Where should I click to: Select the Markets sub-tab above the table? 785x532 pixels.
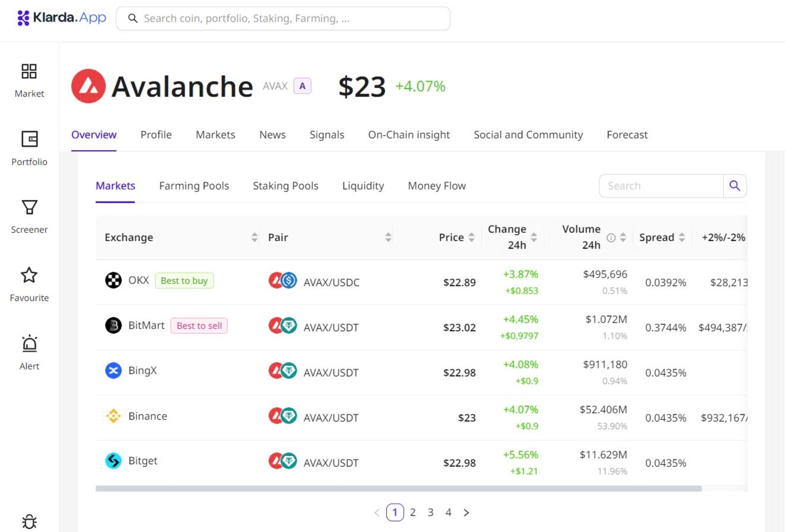click(115, 186)
